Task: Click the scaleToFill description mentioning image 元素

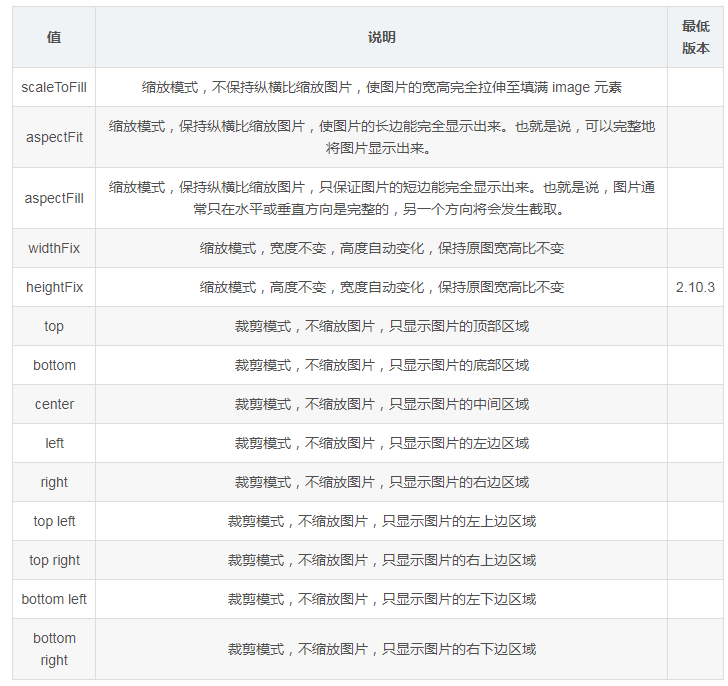Action: [382, 87]
